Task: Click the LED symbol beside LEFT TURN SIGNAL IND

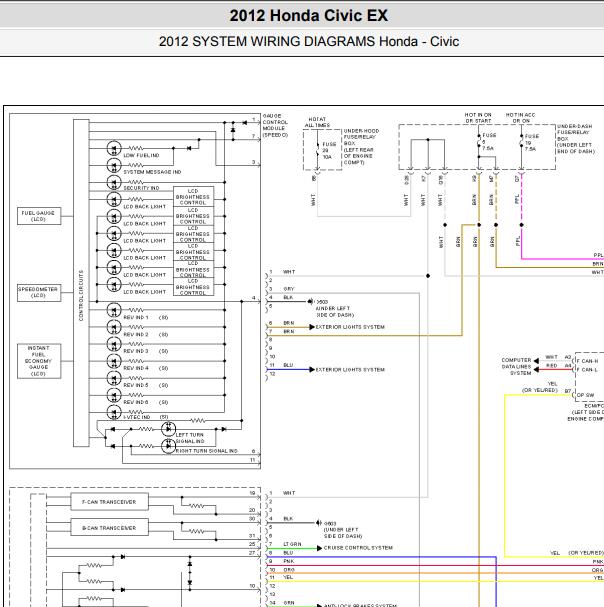Action: [168, 429]
